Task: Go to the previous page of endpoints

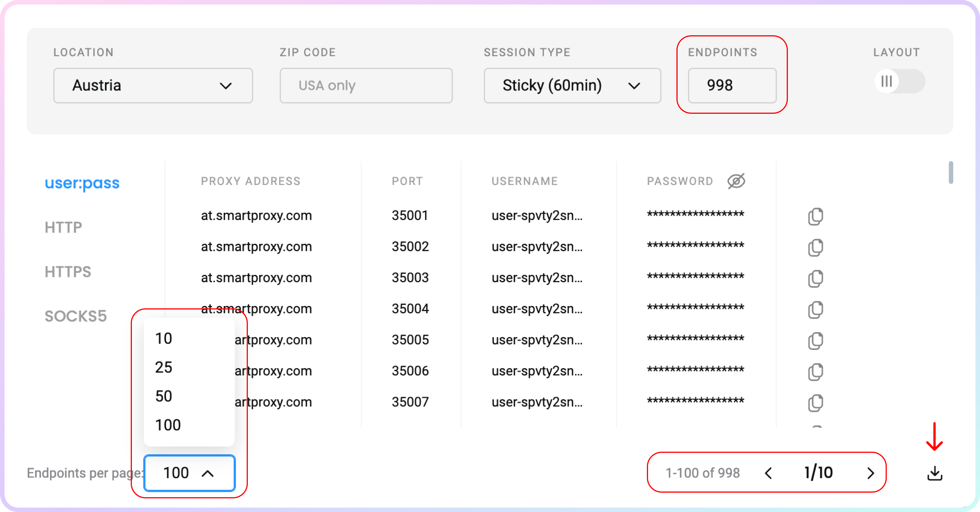Action: coord(768,473)
